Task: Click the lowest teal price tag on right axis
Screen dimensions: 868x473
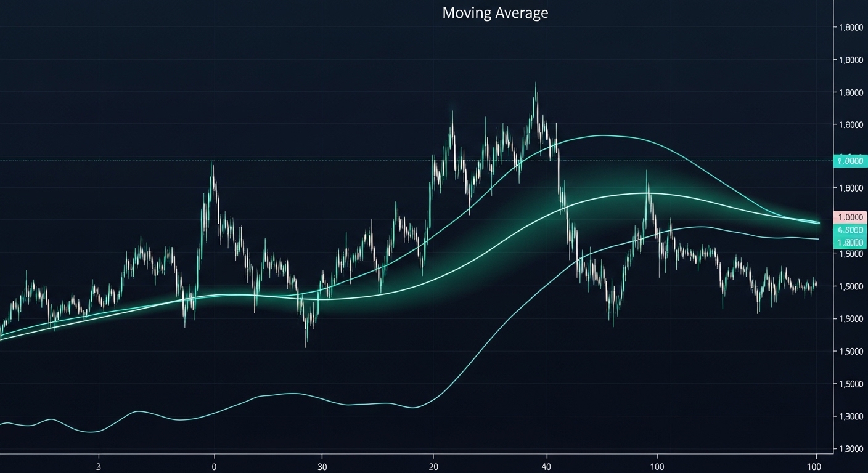Action: [x=850, y=242]
